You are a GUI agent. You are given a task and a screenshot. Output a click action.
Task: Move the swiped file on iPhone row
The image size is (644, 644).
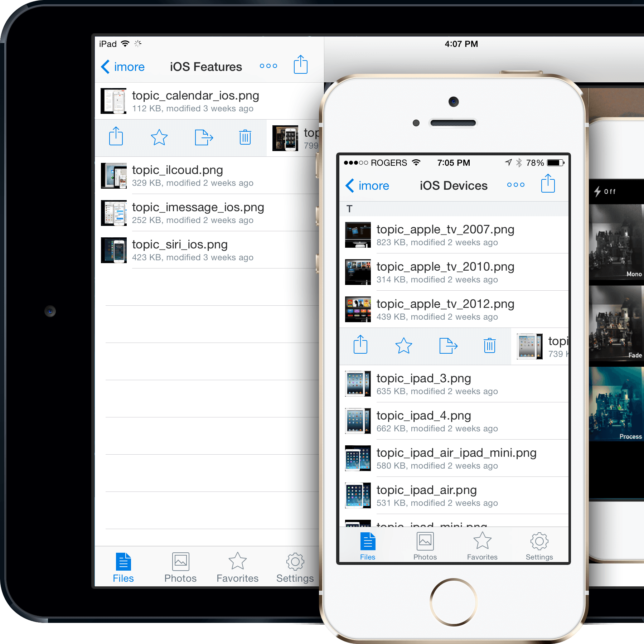tap(448, 346)
